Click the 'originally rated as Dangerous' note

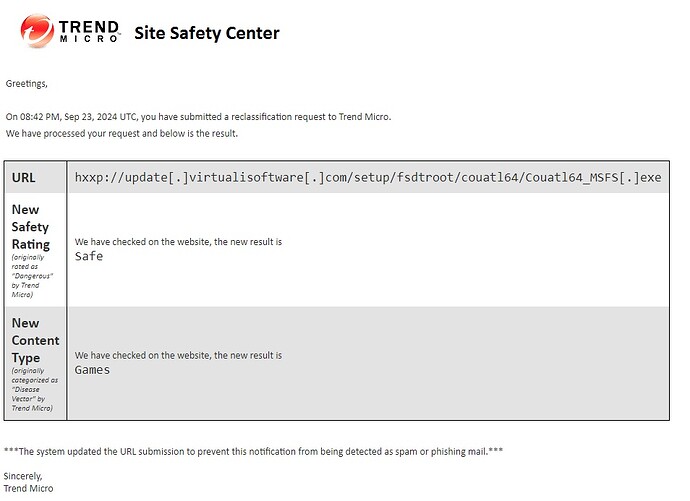coord(32,276)
